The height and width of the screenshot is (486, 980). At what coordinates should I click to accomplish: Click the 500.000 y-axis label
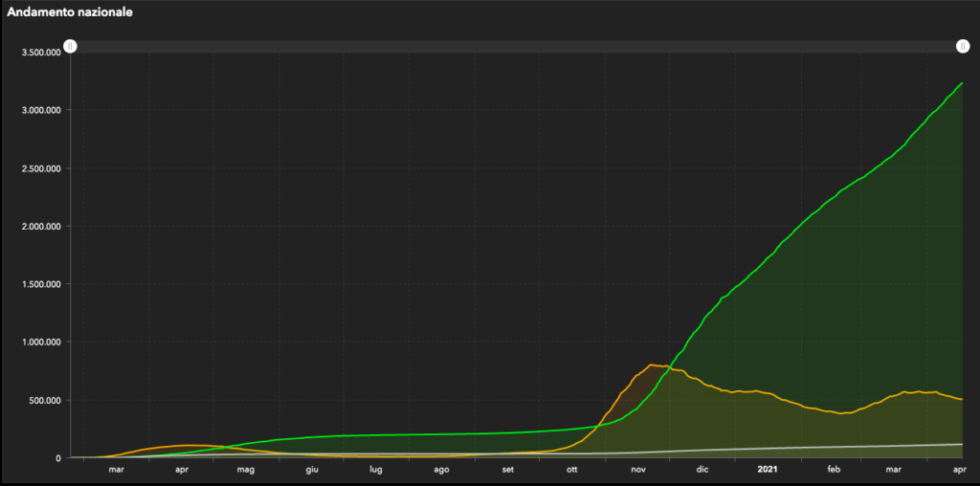(45, 400)
